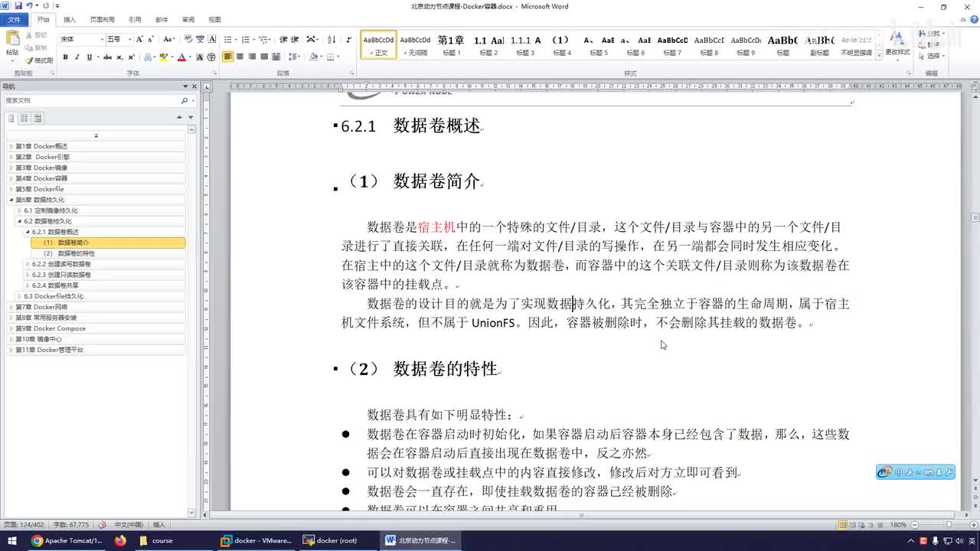Switch to the 审阅 (Review) tab
This screenshot has width=980, height=551.
(188, 20)
